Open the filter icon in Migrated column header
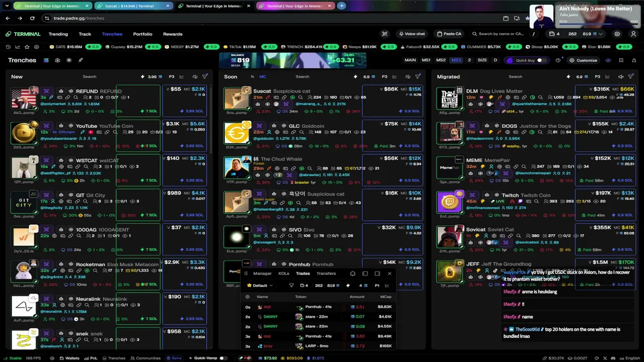 point(630,77)
